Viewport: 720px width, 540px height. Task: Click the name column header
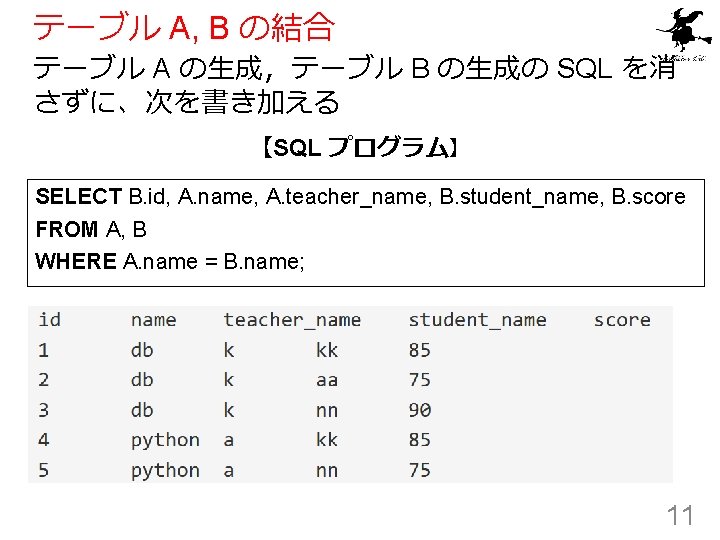click(153, 320)
